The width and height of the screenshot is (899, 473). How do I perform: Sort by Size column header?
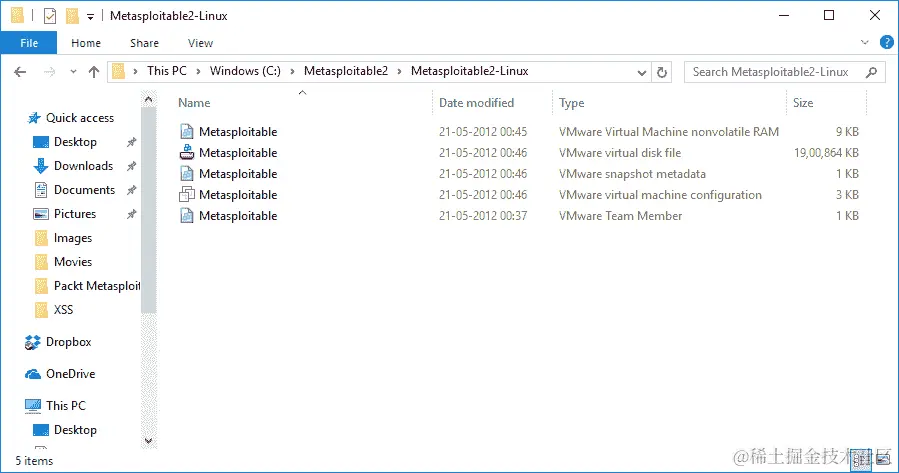803,103
